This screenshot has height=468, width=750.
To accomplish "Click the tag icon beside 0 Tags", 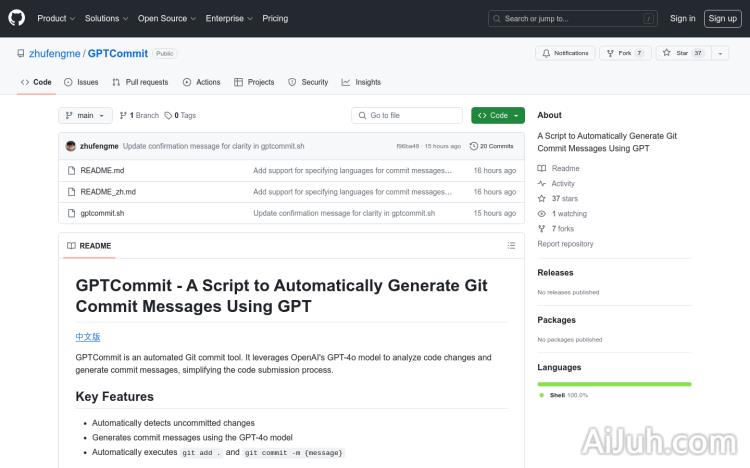I will click(168, 115).
